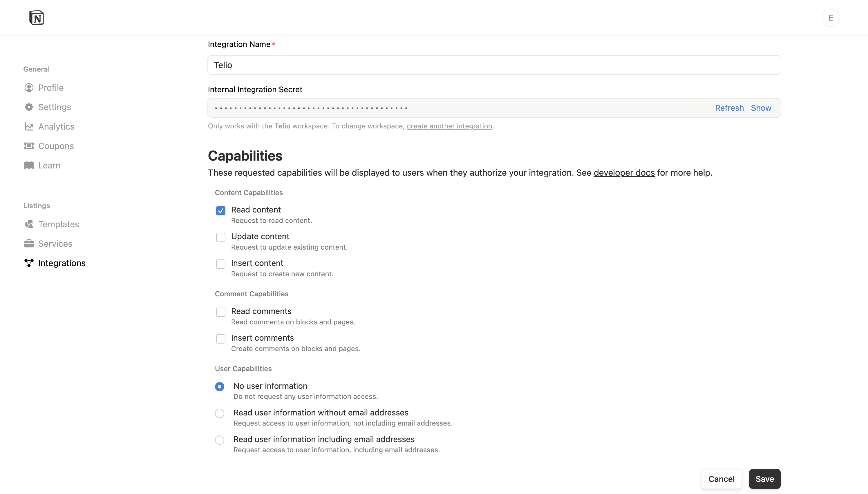This screenshot has width=868, height=494.
Task: Go to Integrations in the sidebar
Action: 62,263
